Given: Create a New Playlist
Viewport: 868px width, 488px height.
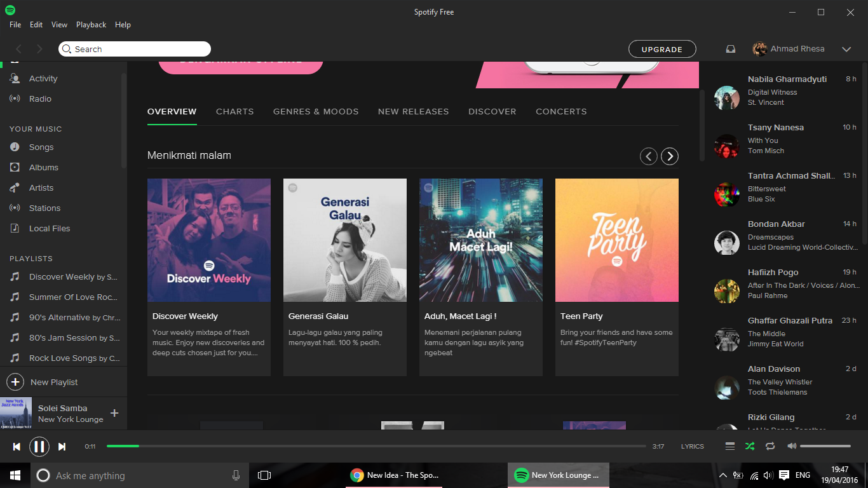Looking at the screenshot, I should [x=43, y=382].
